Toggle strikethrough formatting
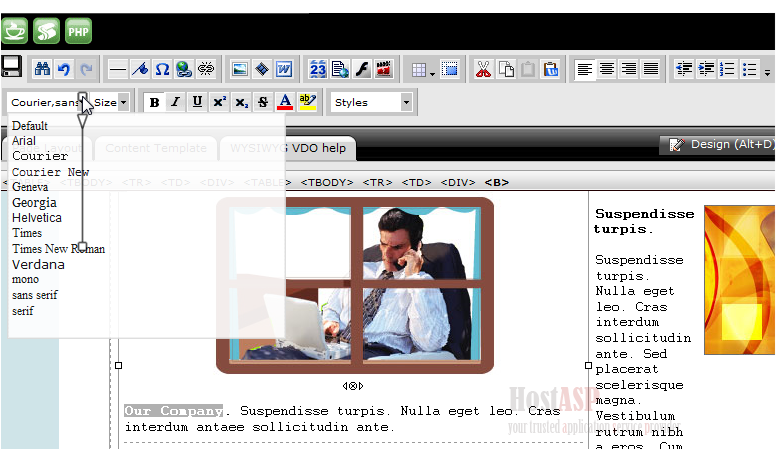Screen dimensions: 776x450 (263, 102)
